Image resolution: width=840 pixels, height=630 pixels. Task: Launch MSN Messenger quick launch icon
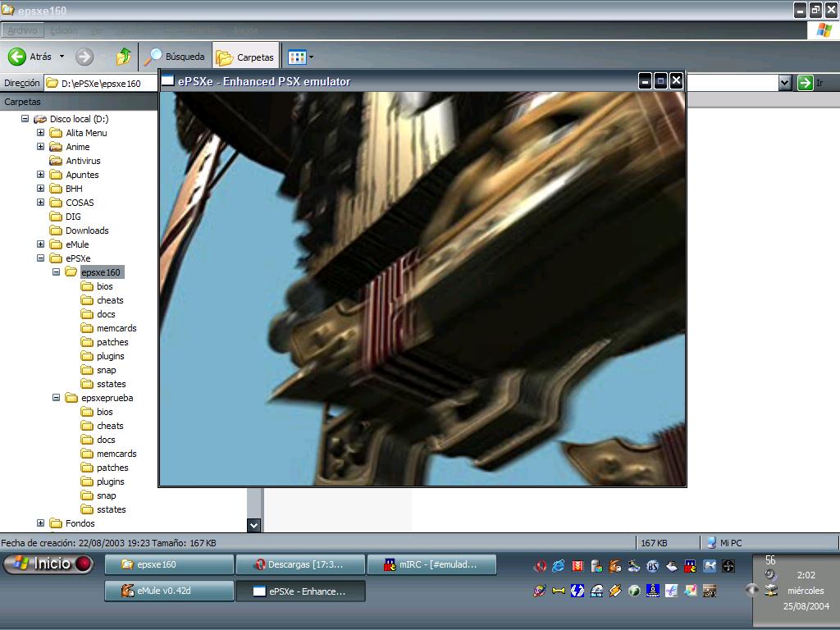pyautogui.click(x=634, y=565)
